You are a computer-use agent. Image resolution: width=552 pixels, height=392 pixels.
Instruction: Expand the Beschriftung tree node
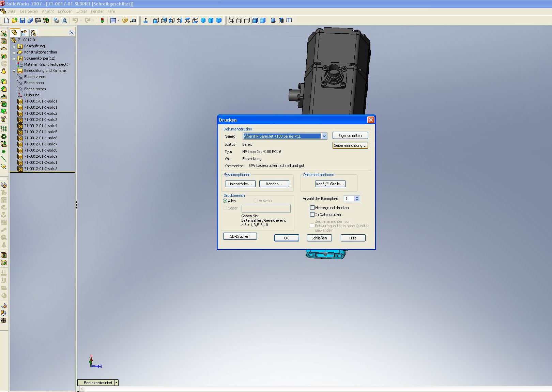[x=14, y=46]
